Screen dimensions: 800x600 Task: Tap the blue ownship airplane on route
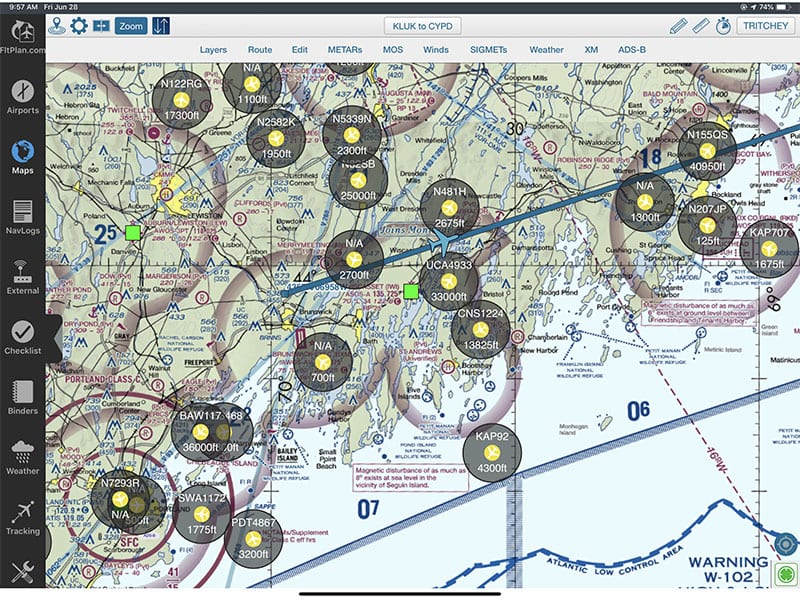444,242
